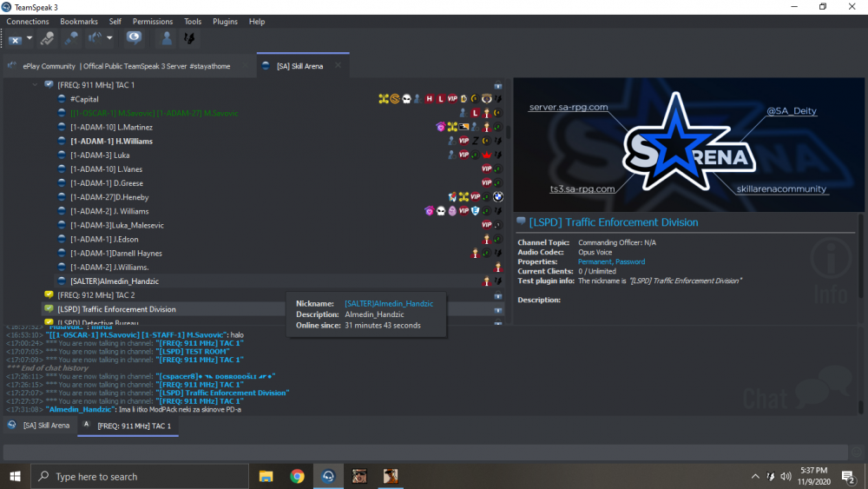Viewport: 868px width, 489px height.
Task: Open Contacts manager toolbar icon
Action: 166,38
